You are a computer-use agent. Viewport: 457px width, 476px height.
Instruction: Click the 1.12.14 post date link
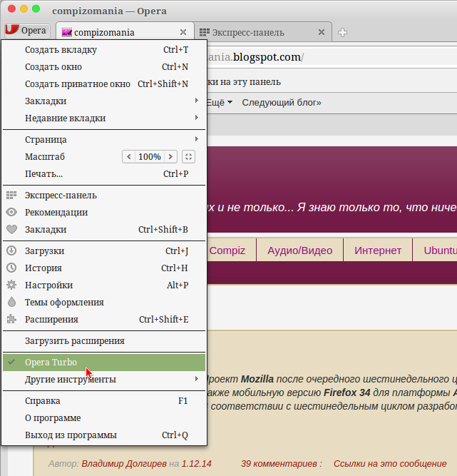coord(197,464)
